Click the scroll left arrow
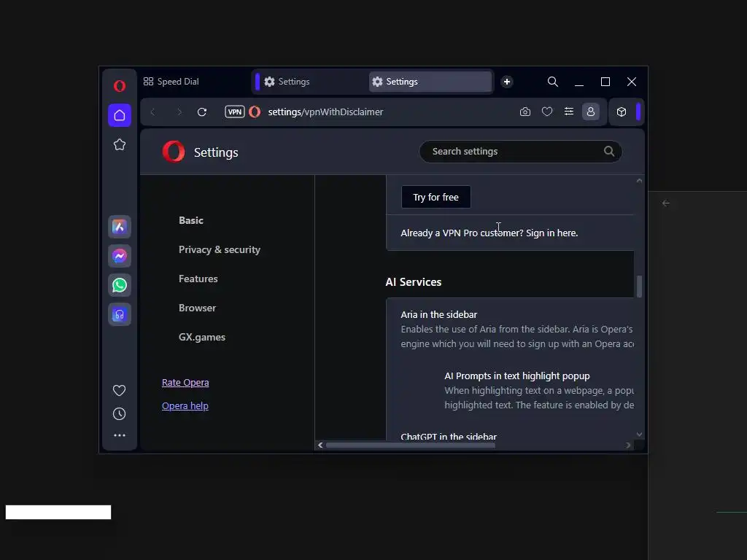The height and width of the screenshot is (560, 747). tap(320, 446)
